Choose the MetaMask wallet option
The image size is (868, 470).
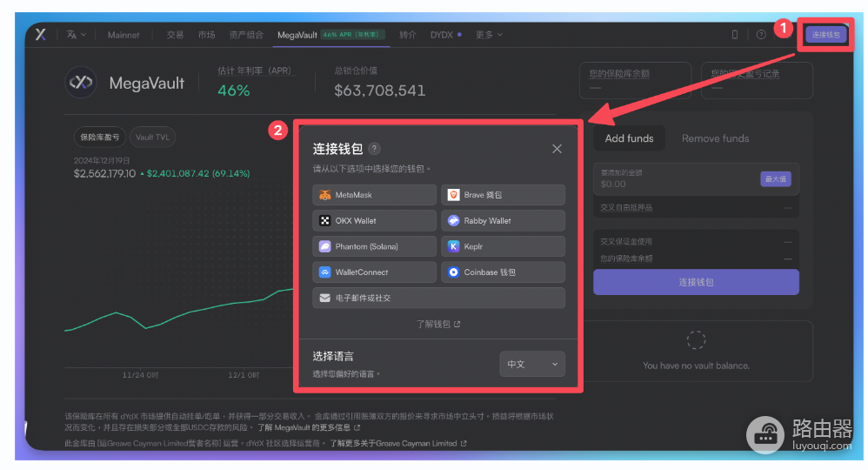point(374,195)
